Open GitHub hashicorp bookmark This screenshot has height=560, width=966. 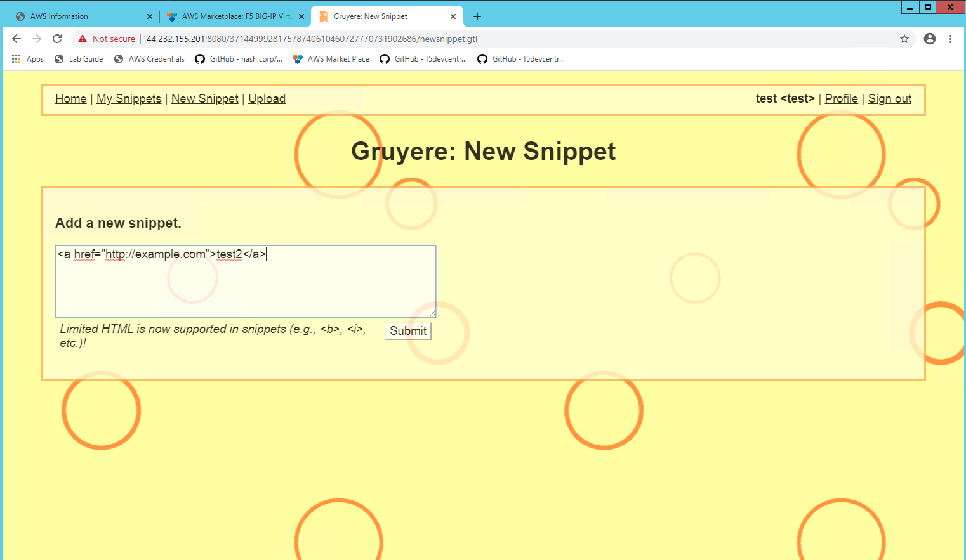click(239, 59)
